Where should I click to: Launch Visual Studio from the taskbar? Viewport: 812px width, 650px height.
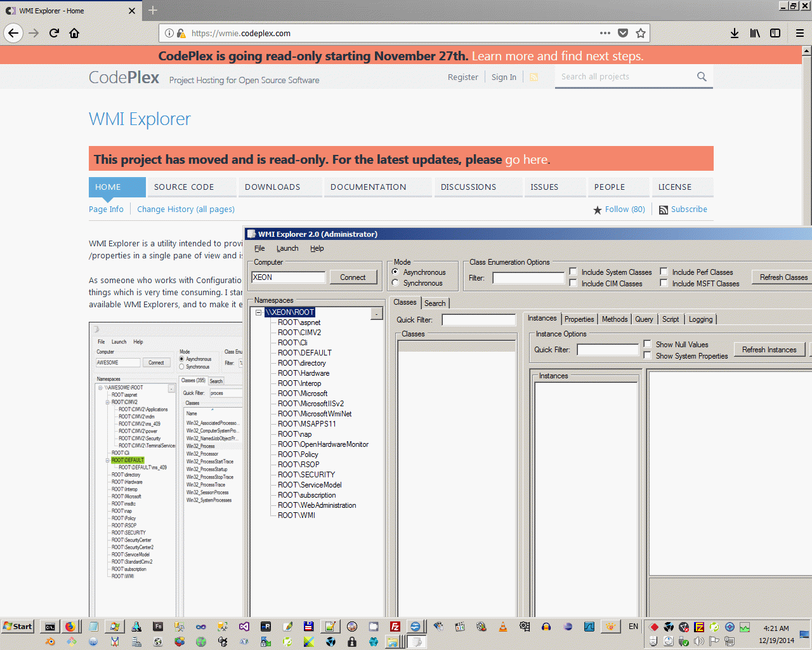pyautogui.click(x=244, y=627)
